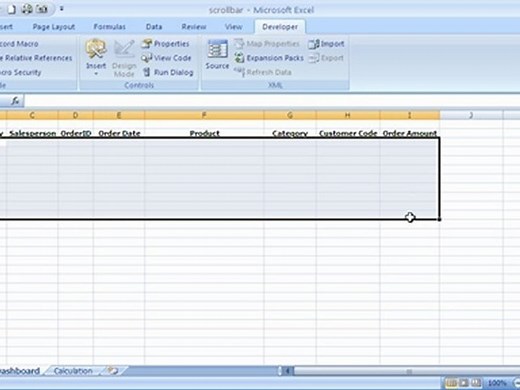Click the insert worksheet tab icon
520x390 pixels.
tap(113, 370)
